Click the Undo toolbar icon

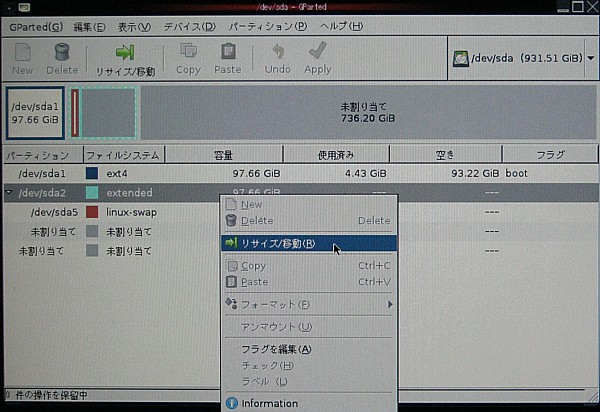[278, 51]
